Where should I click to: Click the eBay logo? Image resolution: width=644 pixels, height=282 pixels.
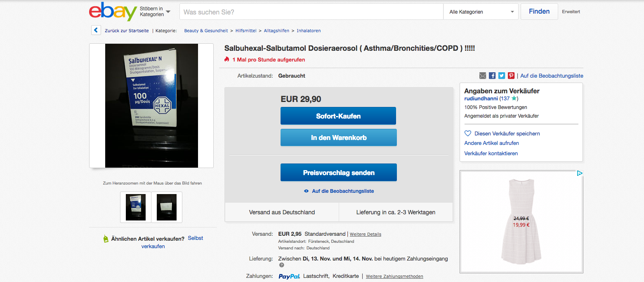pyautogui.click(x=113, y=12)
